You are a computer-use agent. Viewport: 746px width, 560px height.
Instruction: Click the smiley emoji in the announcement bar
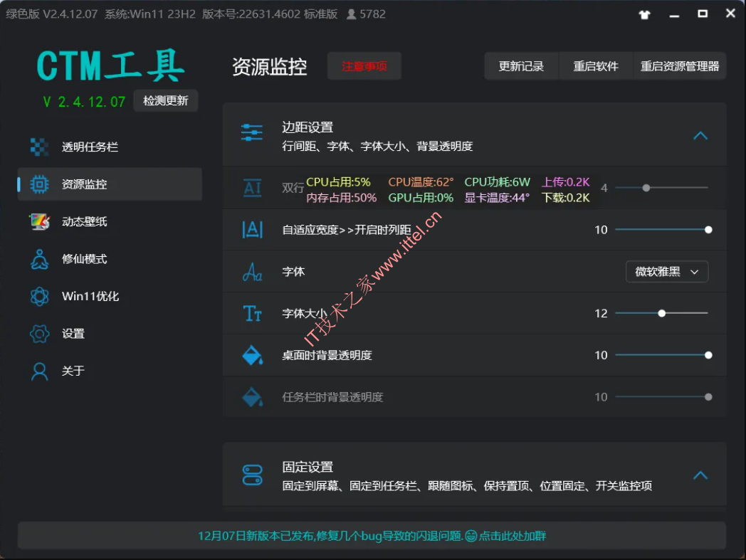pos(471,537)
